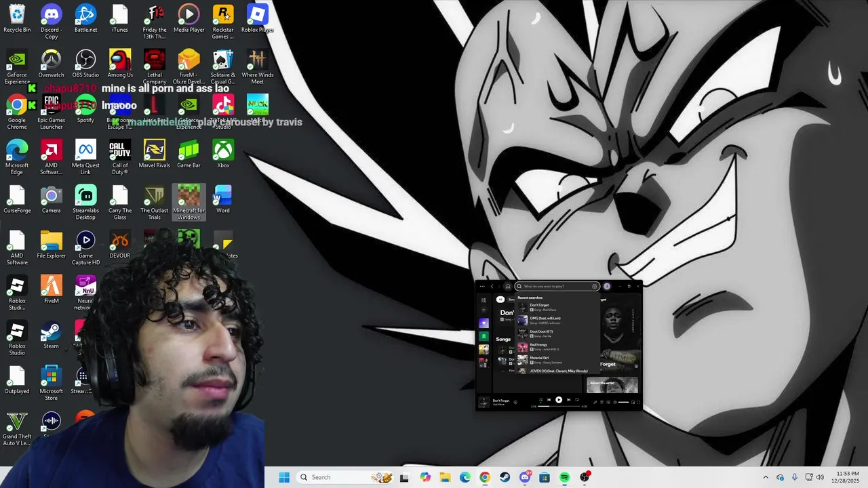
Task: Open Spotify three-dot menu
Action: [482, 286]
